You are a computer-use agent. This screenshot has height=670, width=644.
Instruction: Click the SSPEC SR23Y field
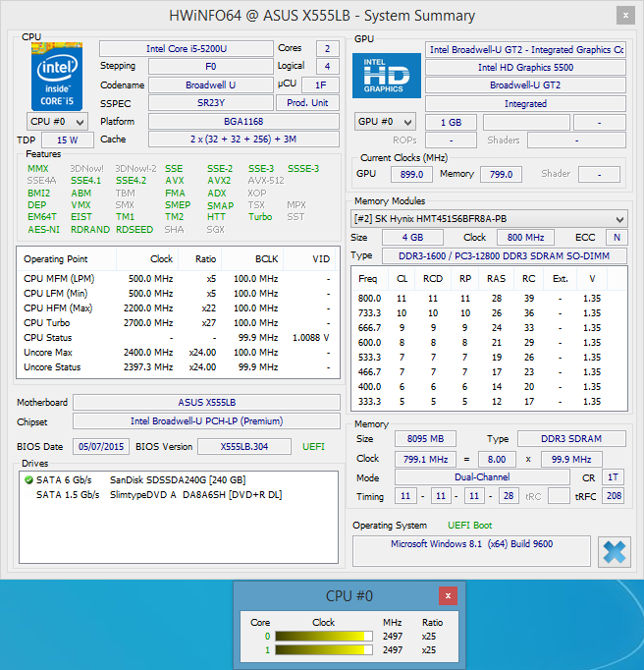point(210,103)
